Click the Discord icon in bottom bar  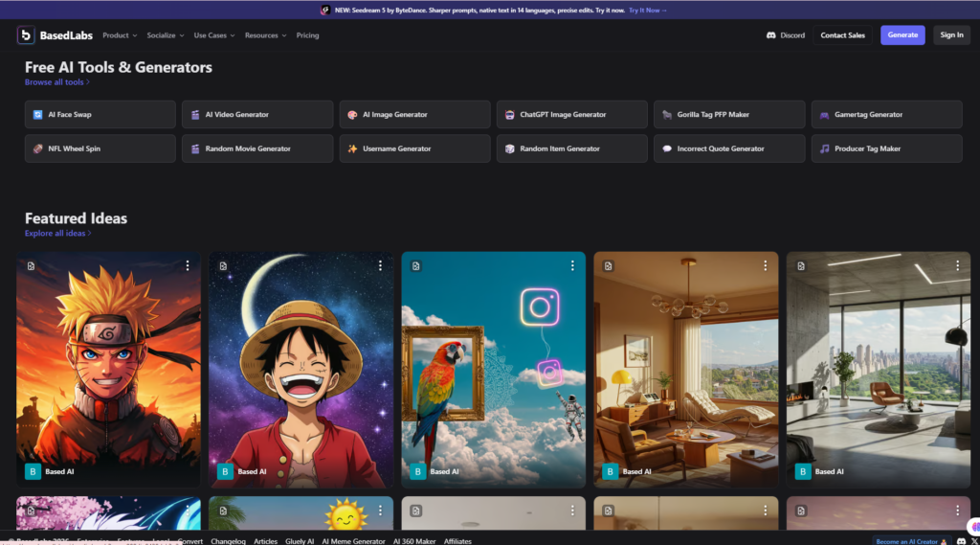(961, 541)
